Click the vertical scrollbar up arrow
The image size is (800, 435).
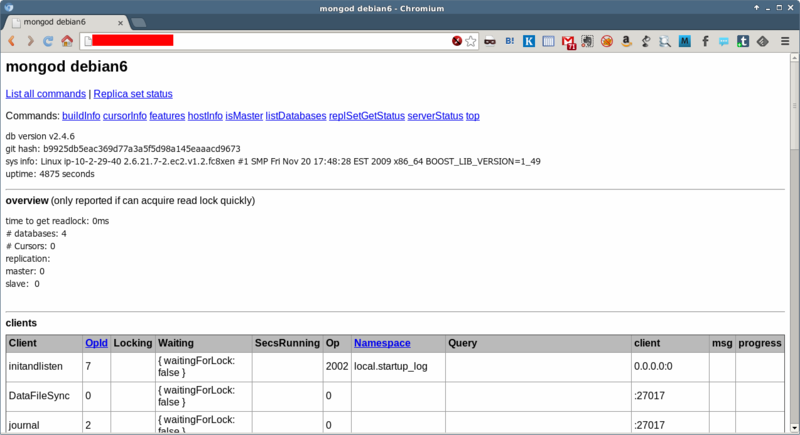tap(794, 58)
